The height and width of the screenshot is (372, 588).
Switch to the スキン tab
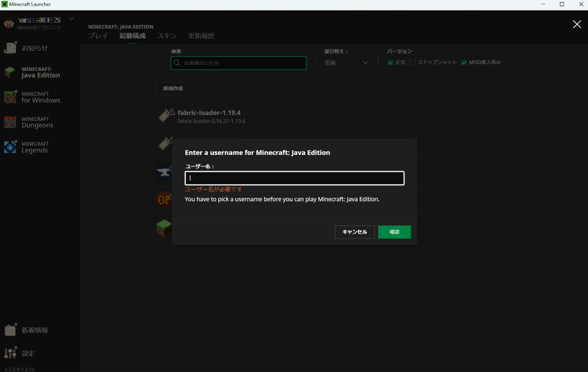pos(167,36)
